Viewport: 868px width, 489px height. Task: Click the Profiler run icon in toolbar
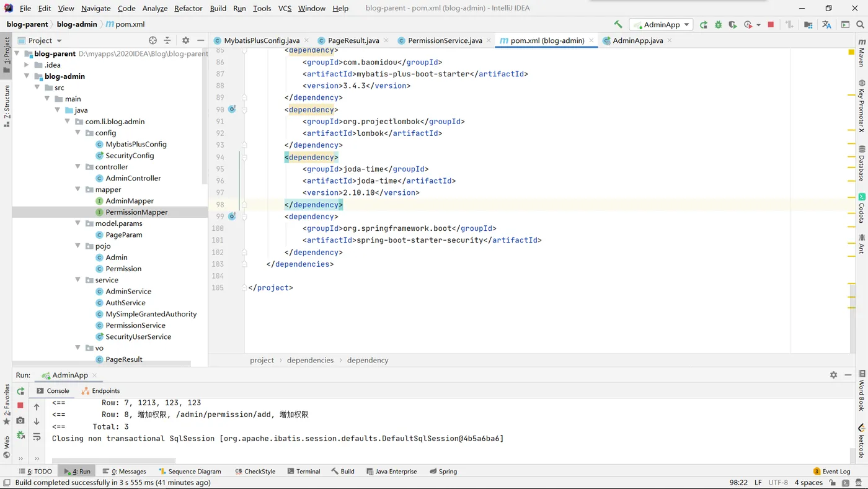coord(748,25)
